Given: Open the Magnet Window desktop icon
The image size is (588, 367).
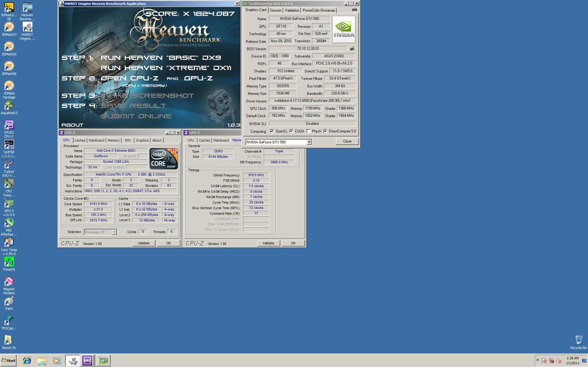Looking at the screenshot, I should 9,286.
